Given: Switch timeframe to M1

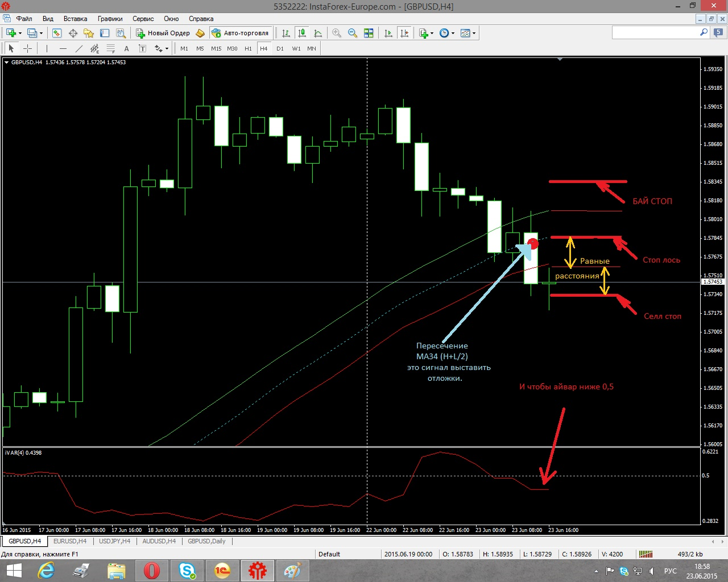Looking at the screenshot, I should (x=184, y=48).
